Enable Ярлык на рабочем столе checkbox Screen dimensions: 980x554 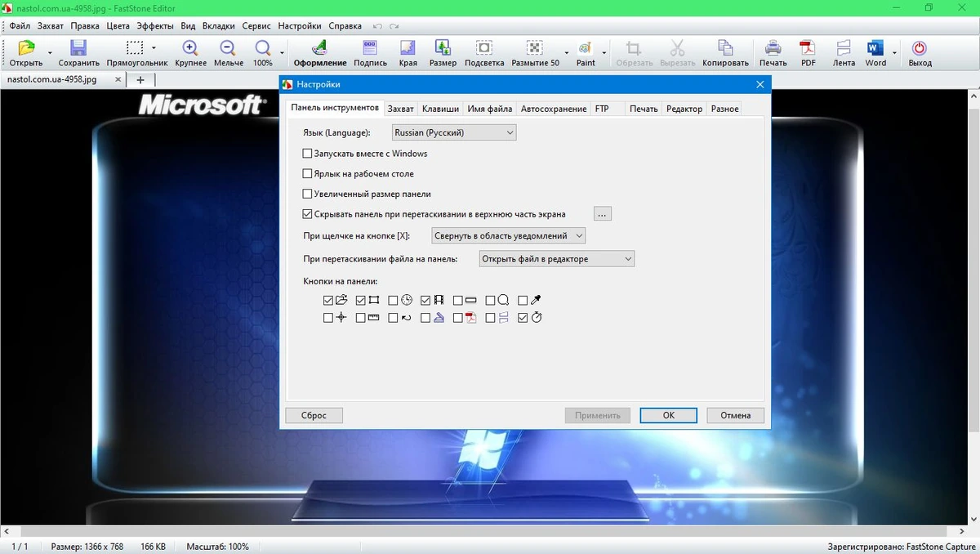click(308, 173)
